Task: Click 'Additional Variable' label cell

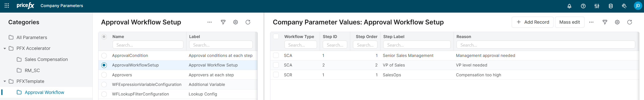Action: (207, 84)
